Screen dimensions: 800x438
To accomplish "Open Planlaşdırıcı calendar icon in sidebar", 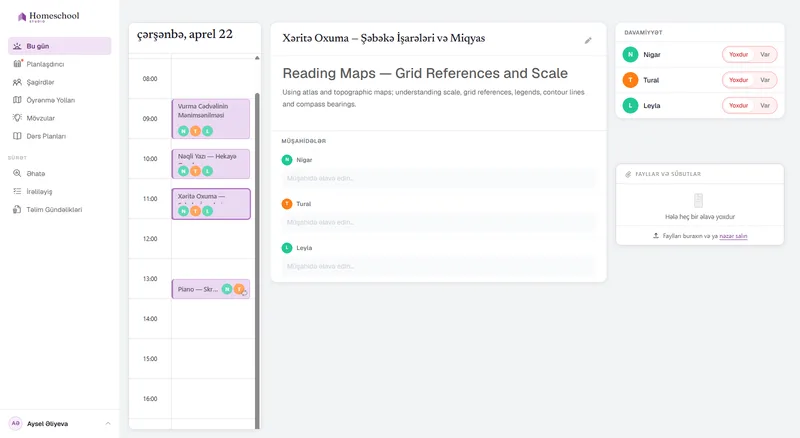I will [x=17, y=64].
